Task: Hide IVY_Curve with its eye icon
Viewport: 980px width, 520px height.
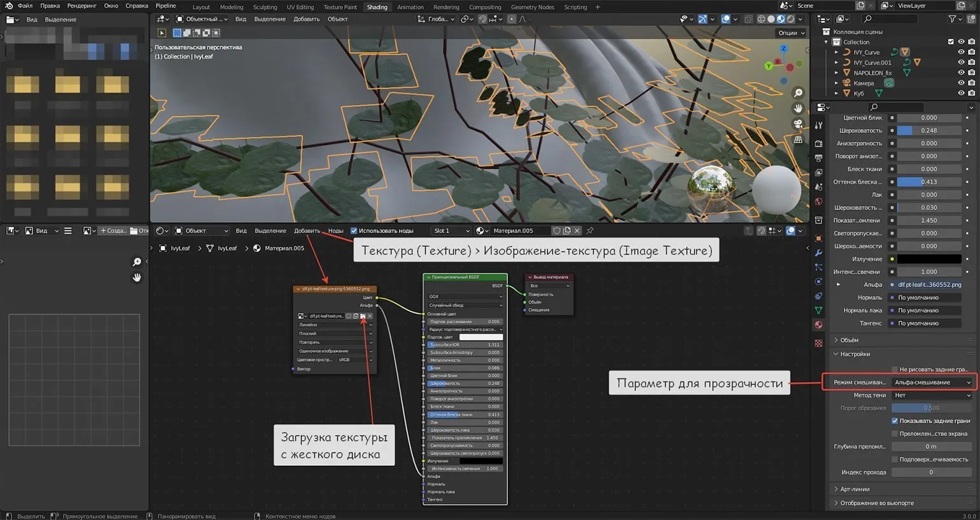Action: coord(961,52)
